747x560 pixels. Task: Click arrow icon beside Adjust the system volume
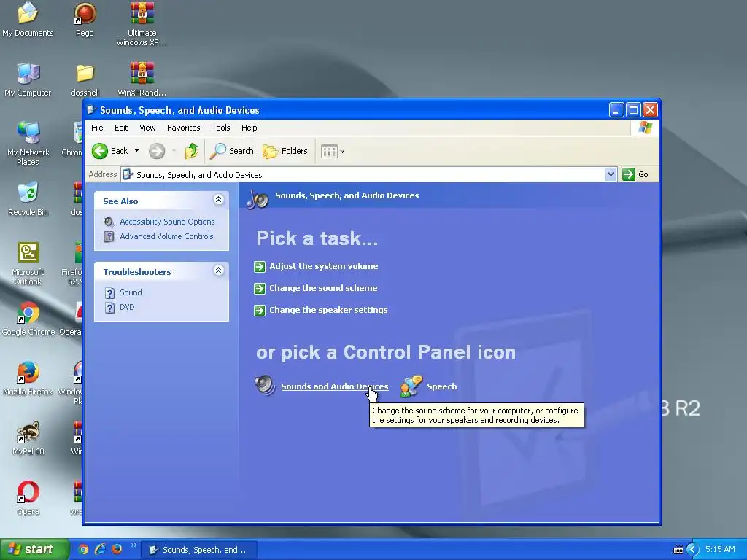[x=260, y=267]
